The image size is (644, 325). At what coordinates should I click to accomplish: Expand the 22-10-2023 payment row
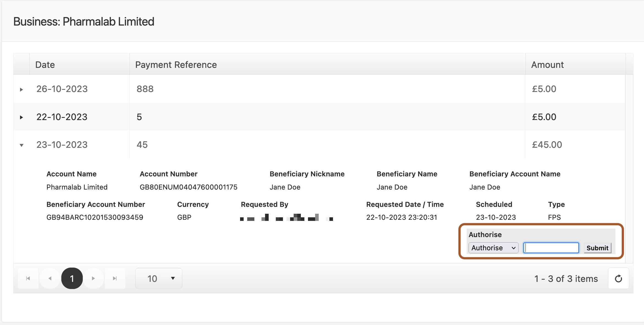click(21, 117)
